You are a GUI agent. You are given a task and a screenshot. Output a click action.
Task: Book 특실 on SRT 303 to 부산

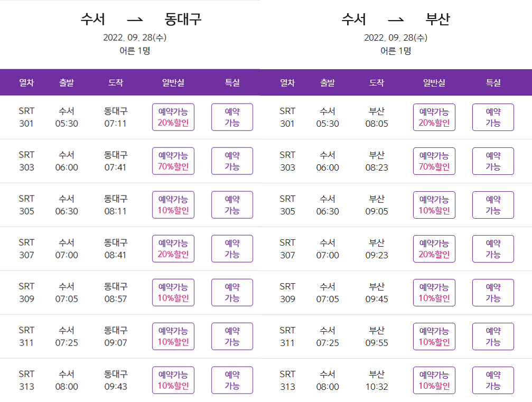(x=492, y=161)
